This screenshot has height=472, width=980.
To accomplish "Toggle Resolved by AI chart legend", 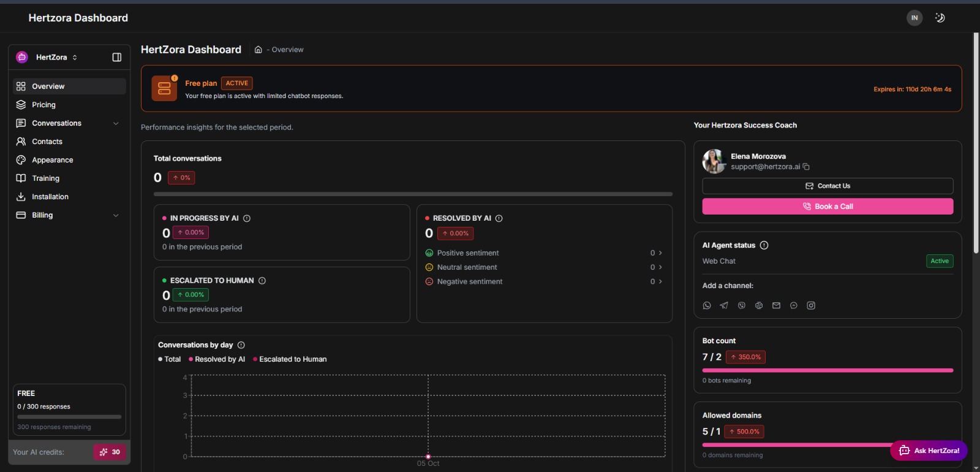I will [217, 359].
